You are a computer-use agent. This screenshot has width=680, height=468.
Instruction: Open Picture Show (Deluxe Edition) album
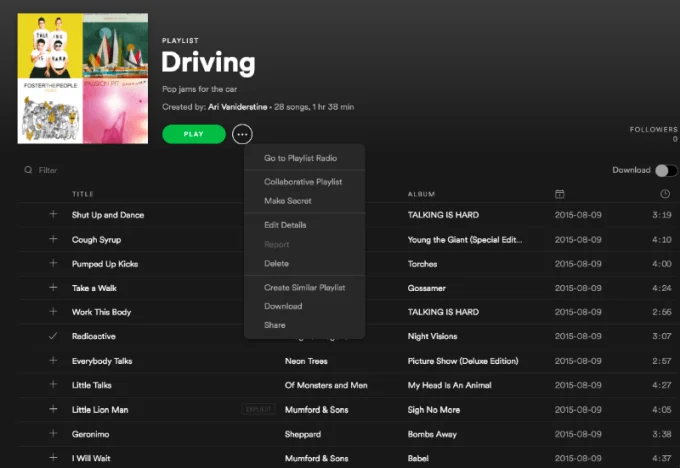(463, 361)
